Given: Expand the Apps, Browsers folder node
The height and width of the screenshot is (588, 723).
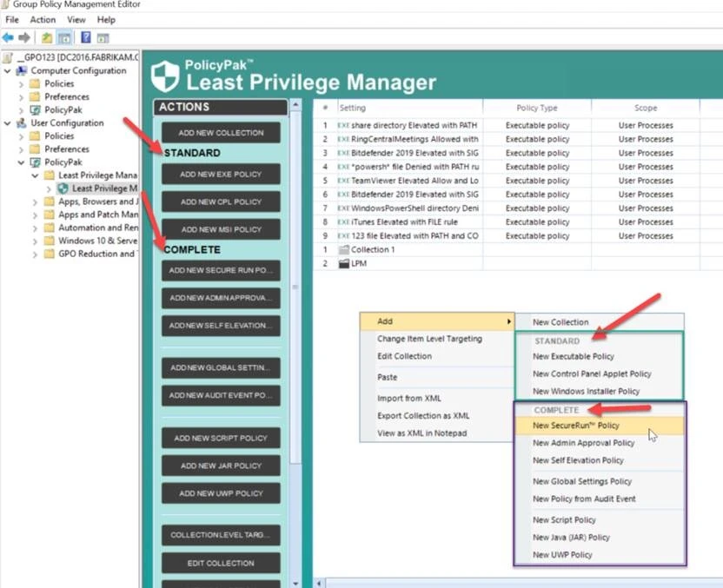Looking at the screenshot, I should click(x=36, y=202).
